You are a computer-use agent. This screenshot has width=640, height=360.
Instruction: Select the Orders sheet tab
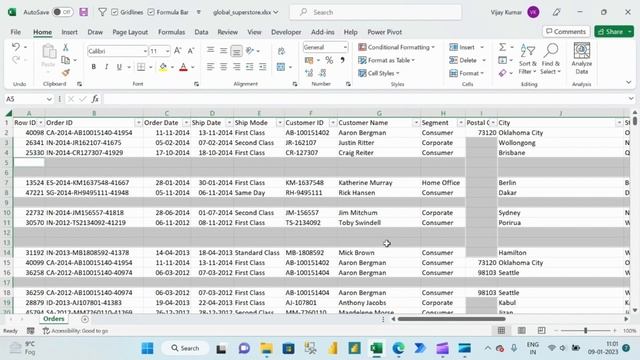coord(53,319)
